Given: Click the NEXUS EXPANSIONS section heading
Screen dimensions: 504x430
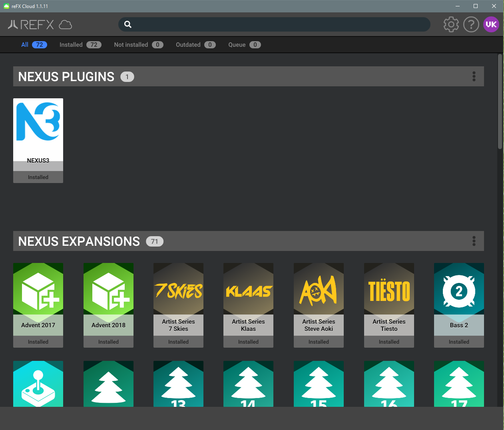Looking at the screenshot, I should (79, 241).
